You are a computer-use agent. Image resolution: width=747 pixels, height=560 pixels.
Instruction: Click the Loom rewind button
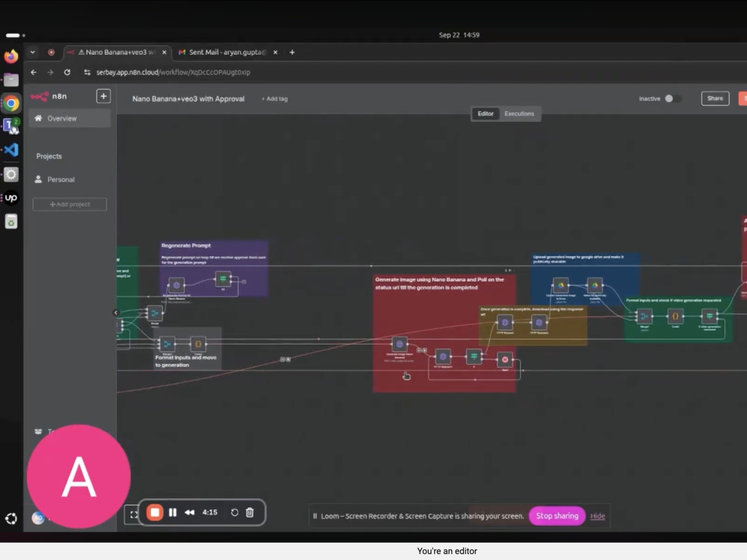pos(190,512)
